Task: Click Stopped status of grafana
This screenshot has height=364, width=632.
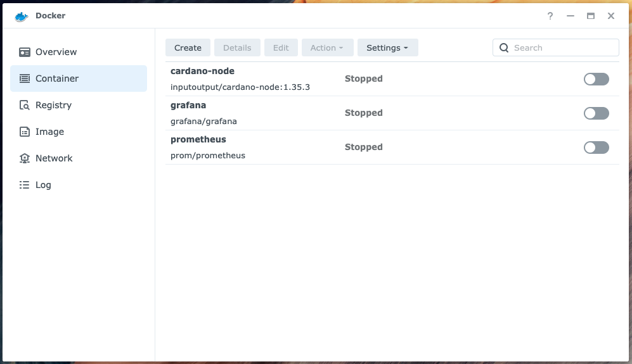Action: coord(364,113)
